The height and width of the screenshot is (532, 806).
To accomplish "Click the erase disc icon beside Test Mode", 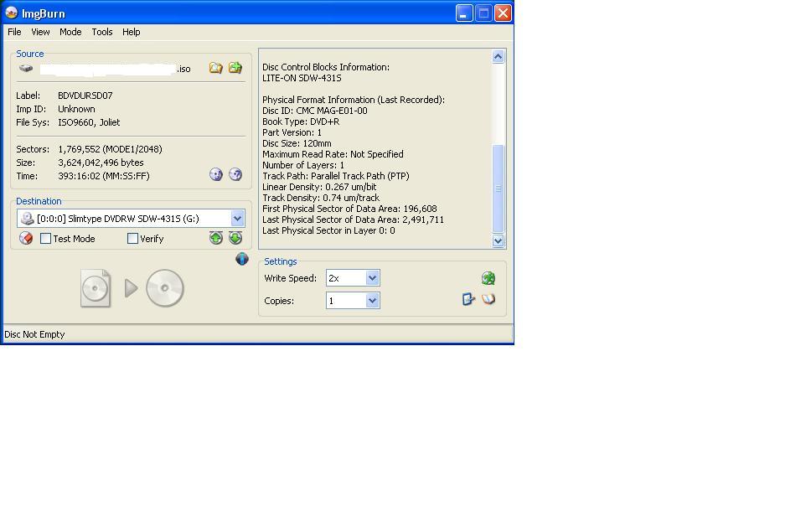I will tap(26, 238).
